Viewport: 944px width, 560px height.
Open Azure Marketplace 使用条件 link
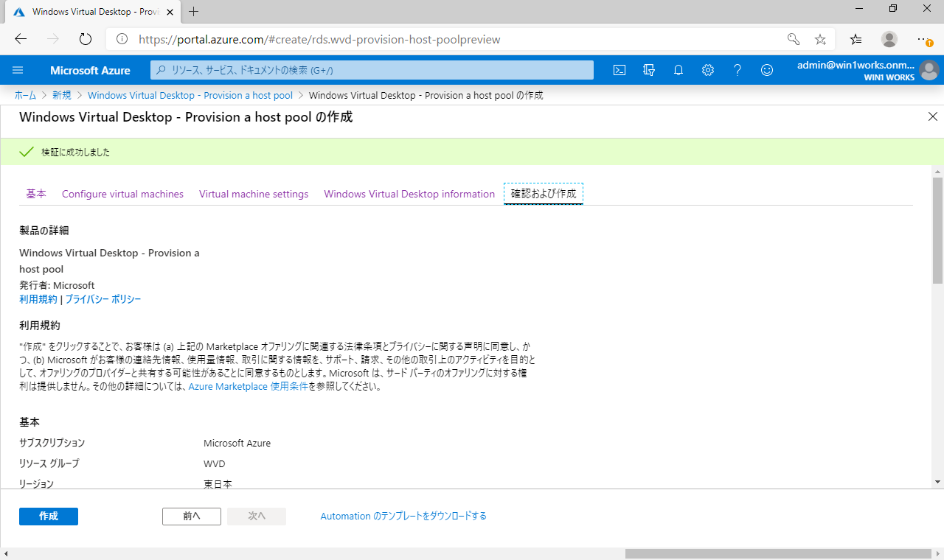(249, 386)
